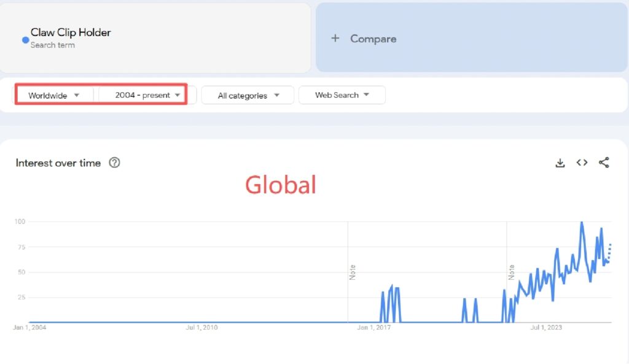
Task: Select the Note marker before Jul 1, 2023
Action: click(511, 272)
